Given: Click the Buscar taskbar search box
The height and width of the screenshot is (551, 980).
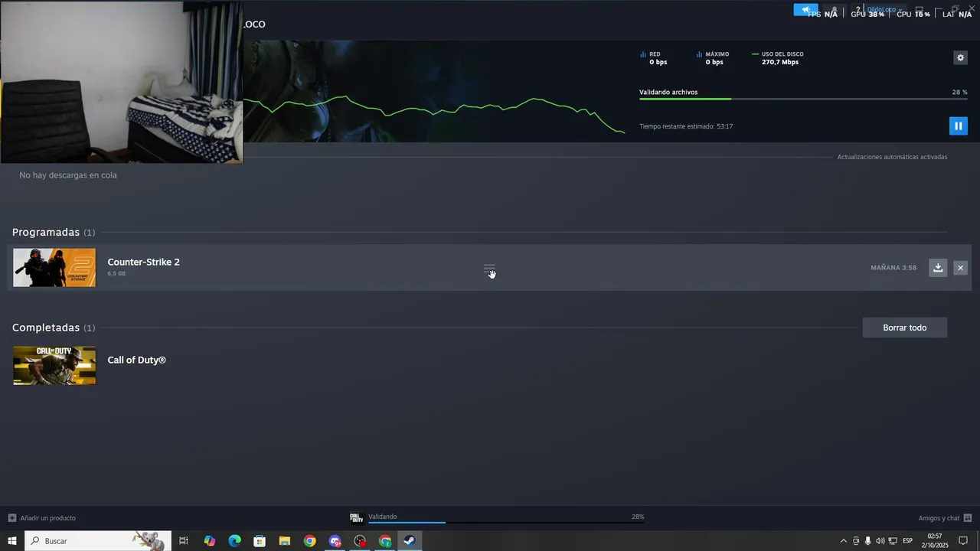Looking at the screenshot, I should coord(98,541).
